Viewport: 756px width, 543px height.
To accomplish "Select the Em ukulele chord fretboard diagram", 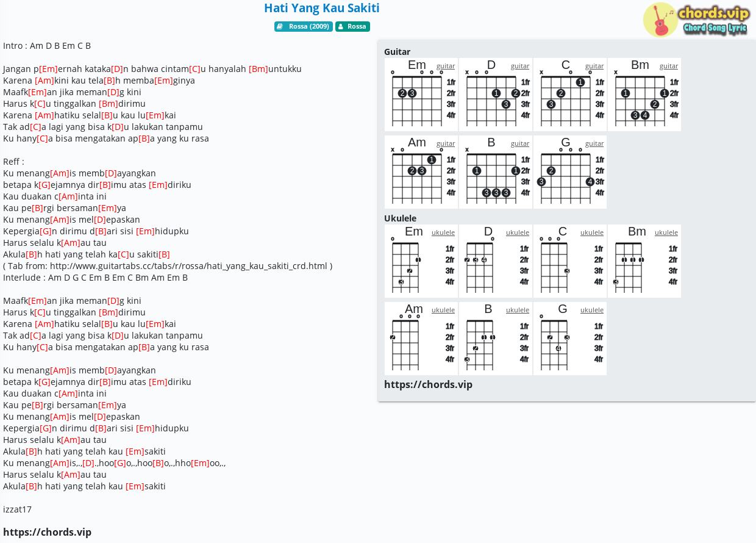I will click(x=421, y=261).
